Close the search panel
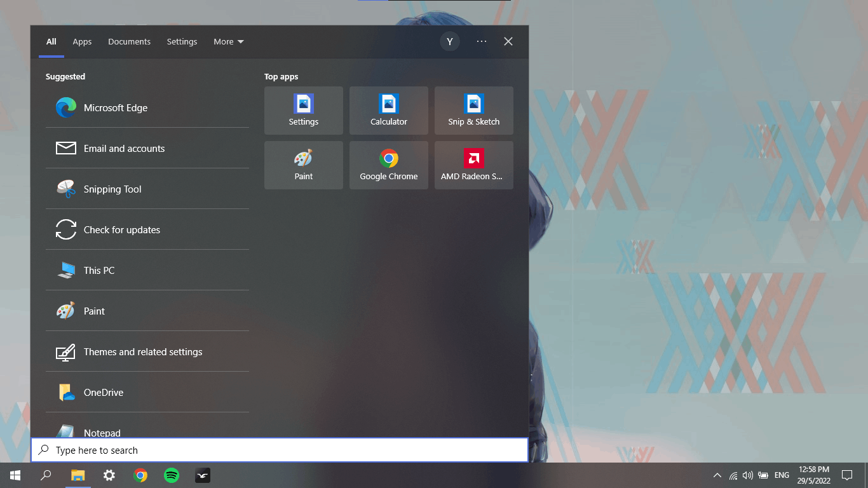 tap(508, 41)
